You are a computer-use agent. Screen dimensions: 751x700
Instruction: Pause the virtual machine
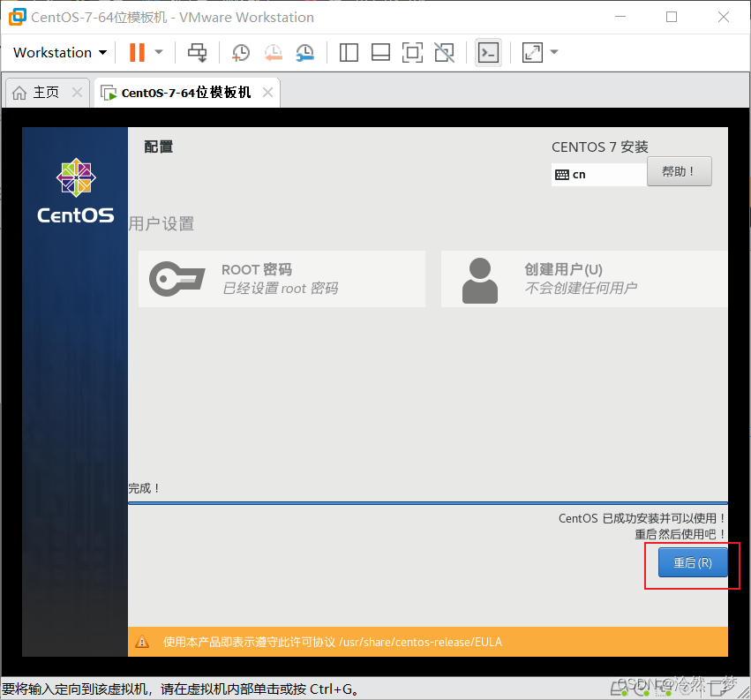tap(137, 52)
